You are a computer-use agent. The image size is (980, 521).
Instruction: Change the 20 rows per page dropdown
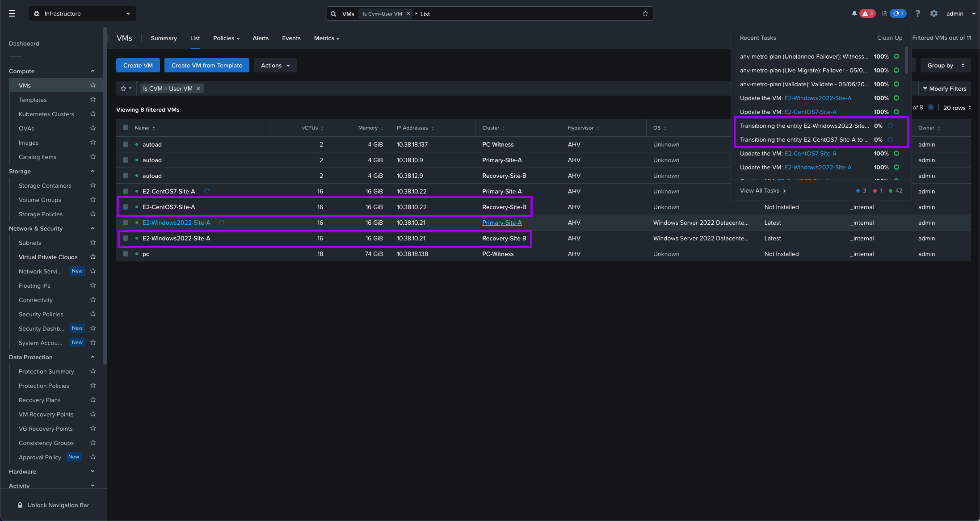point(957,108)
